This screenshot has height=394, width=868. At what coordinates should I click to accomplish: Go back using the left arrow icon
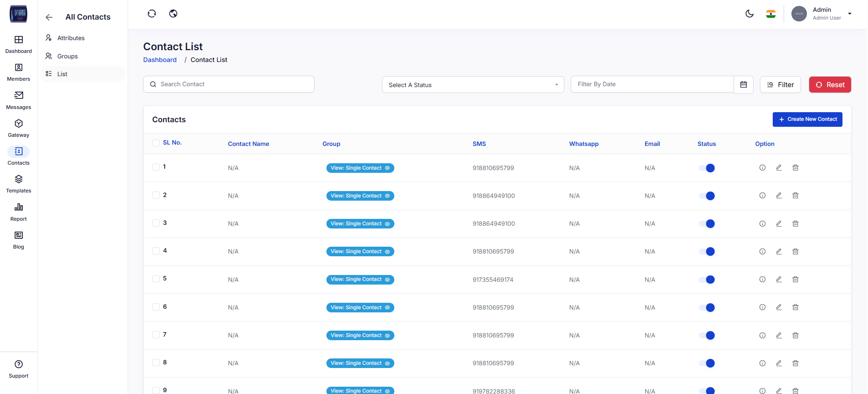49,17
